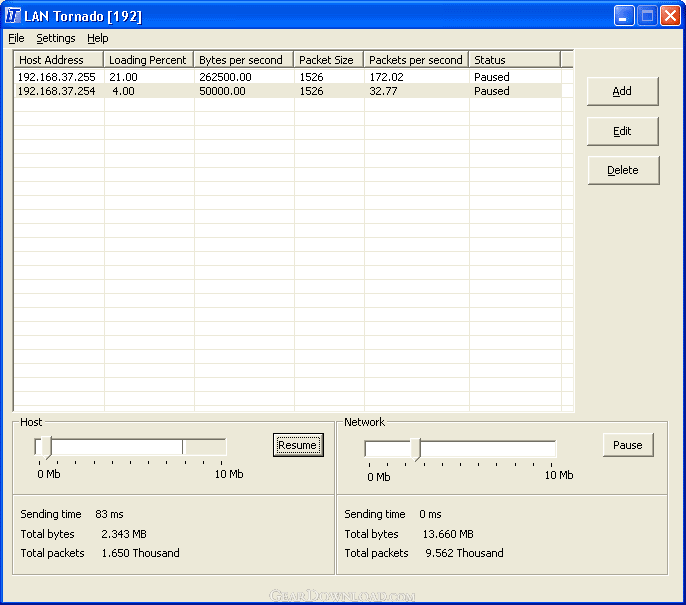Click the Network load slider thumb

pos(416,449)
